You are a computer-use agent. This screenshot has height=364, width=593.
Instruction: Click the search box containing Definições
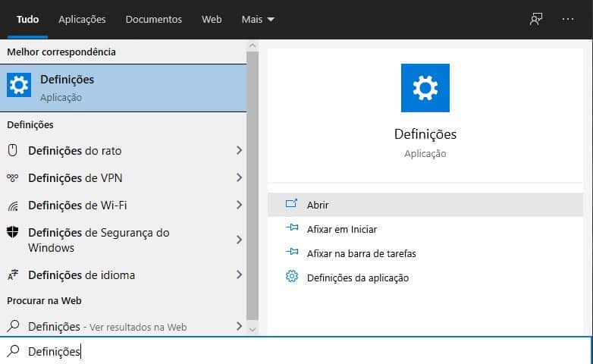pos(296,351)
